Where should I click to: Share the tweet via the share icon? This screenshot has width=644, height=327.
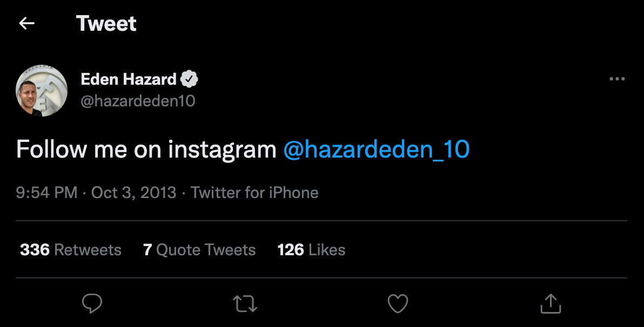550,303
